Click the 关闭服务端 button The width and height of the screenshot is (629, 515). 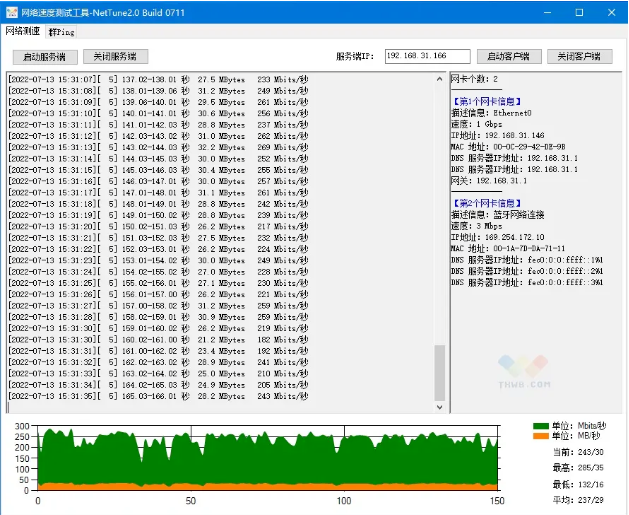(x=116, y=56)
